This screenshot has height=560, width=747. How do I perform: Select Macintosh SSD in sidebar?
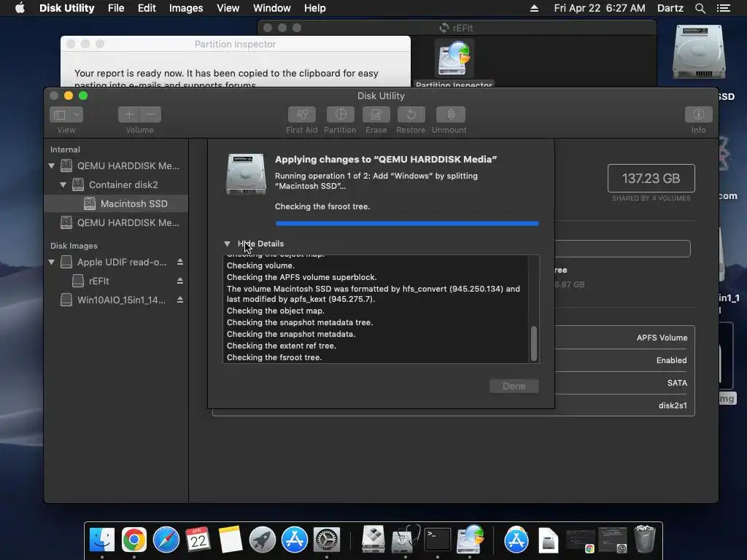[116, 204]
